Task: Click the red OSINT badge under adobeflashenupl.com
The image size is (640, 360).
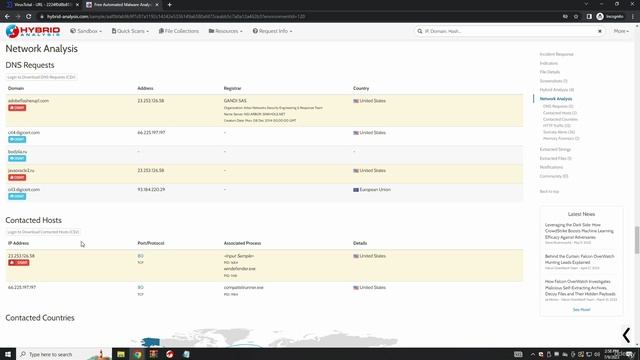Action: click(x=17, y=108)
